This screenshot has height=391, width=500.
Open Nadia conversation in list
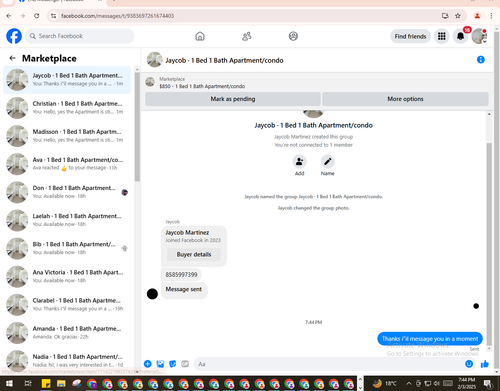coord(67,360)
